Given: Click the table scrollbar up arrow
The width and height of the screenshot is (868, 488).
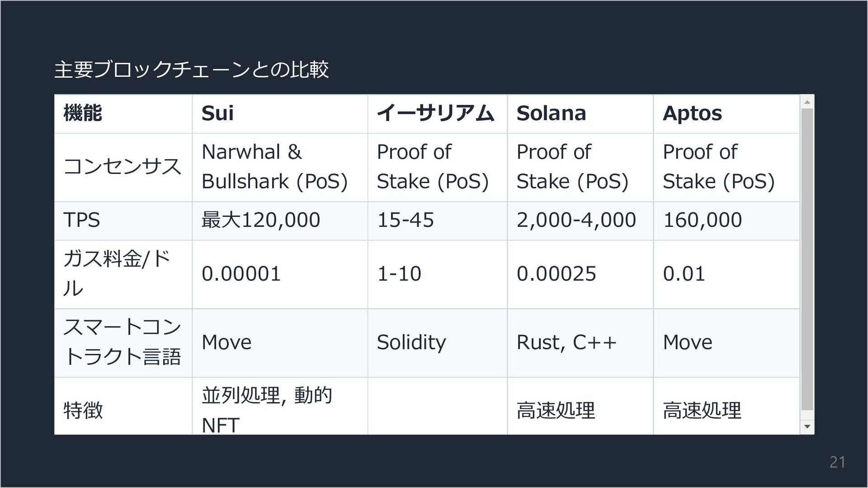Looking at the screenshot, I should pyautogui.click(x=807, y=102).
